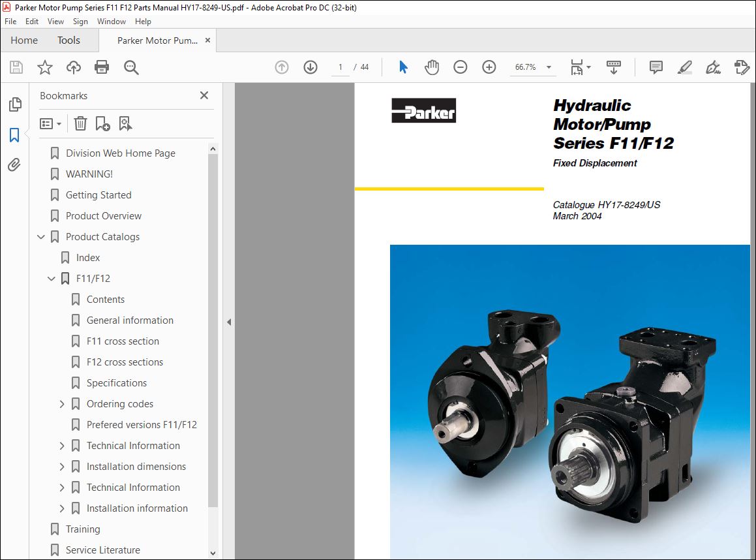Delete selected bookmark trash icon

[x=80, y=124]
